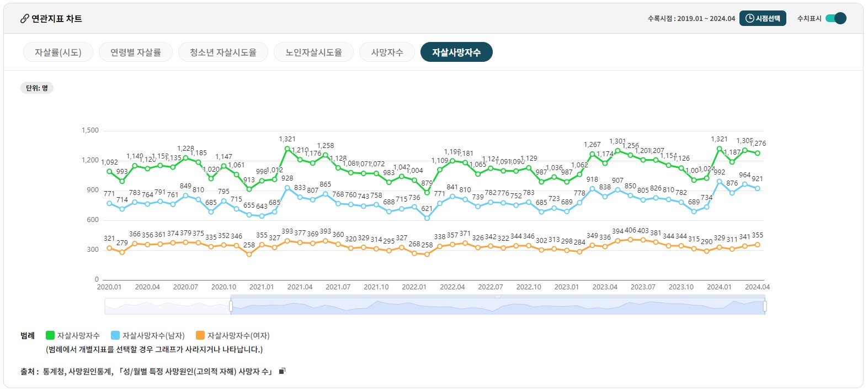
Task: Click the 연관지표 차트 heading text
Action: pyautogui.click(x=57, y=19)
